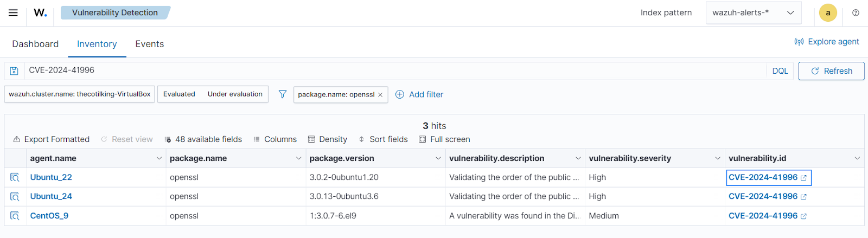Viewport: 868px width, 238px height.
Task: Open the Index pattern wazuh-alerts-* dropdown
Action: tap(754, 12)
